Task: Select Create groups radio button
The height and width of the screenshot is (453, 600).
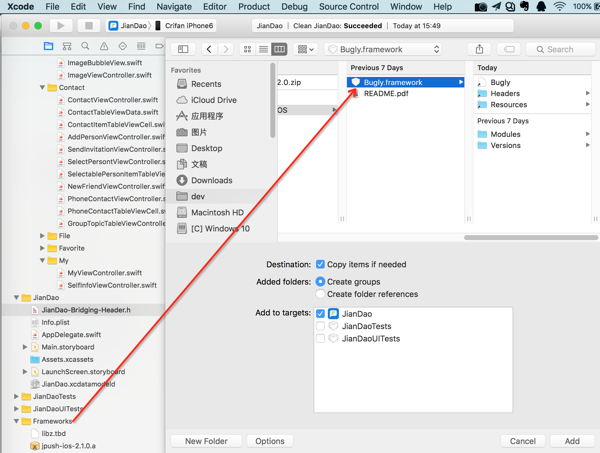Action: tap(320, 282)
